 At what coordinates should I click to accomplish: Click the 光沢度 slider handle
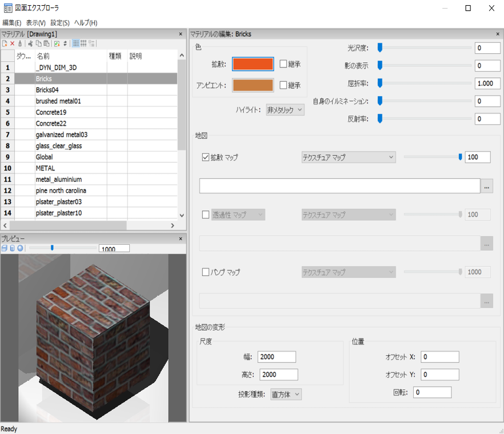point(380,47)
